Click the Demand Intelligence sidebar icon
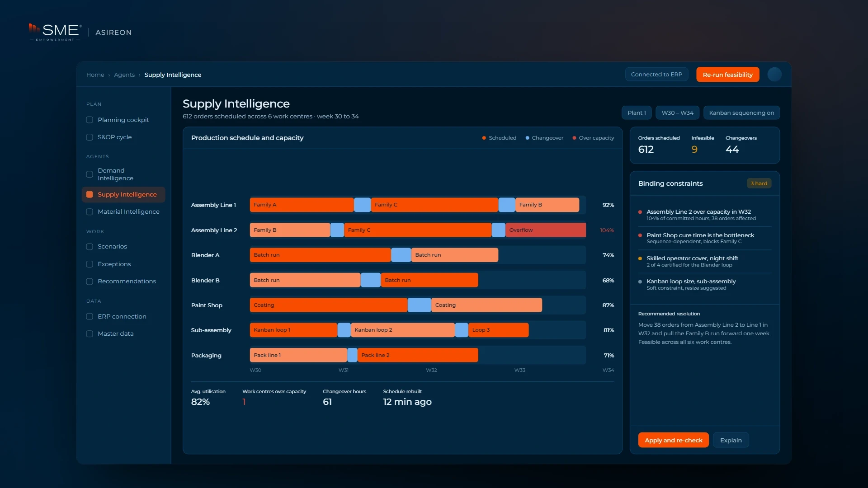This screenshot has width=868, height=488. pos(90,174)
